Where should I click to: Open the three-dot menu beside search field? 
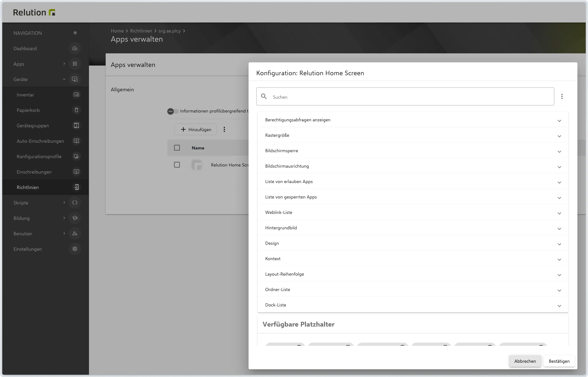pos(562,96)
